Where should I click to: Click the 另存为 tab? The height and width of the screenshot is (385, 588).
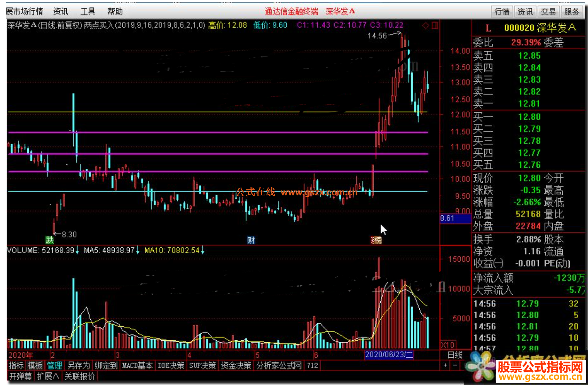pyautogui.click(x=78, y=365)
